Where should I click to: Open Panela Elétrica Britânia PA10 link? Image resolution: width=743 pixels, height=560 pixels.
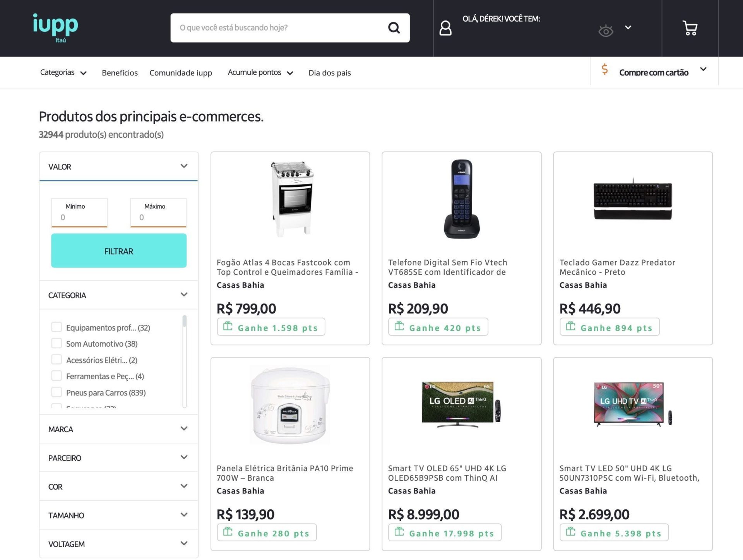285,473
